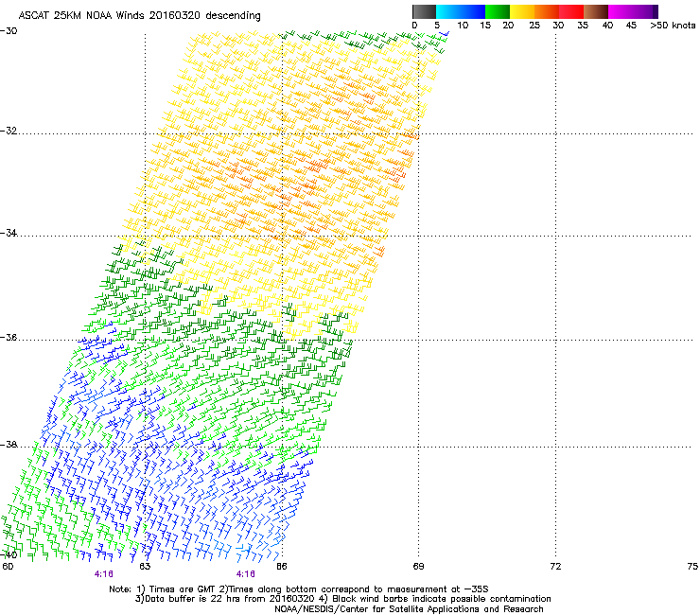Click the latitude axis label '-38'
The width and height of the screenshot is (700, 615).
[x=9, y=445]
